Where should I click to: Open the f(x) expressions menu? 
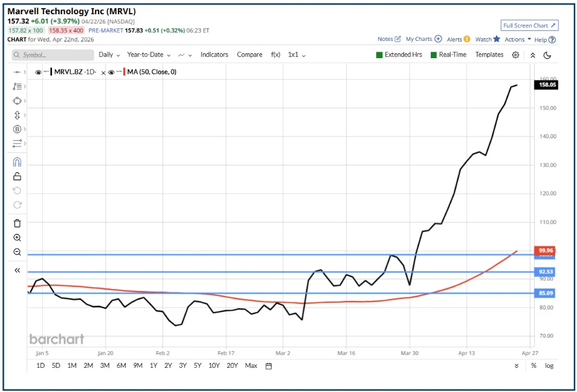point(276,54)
